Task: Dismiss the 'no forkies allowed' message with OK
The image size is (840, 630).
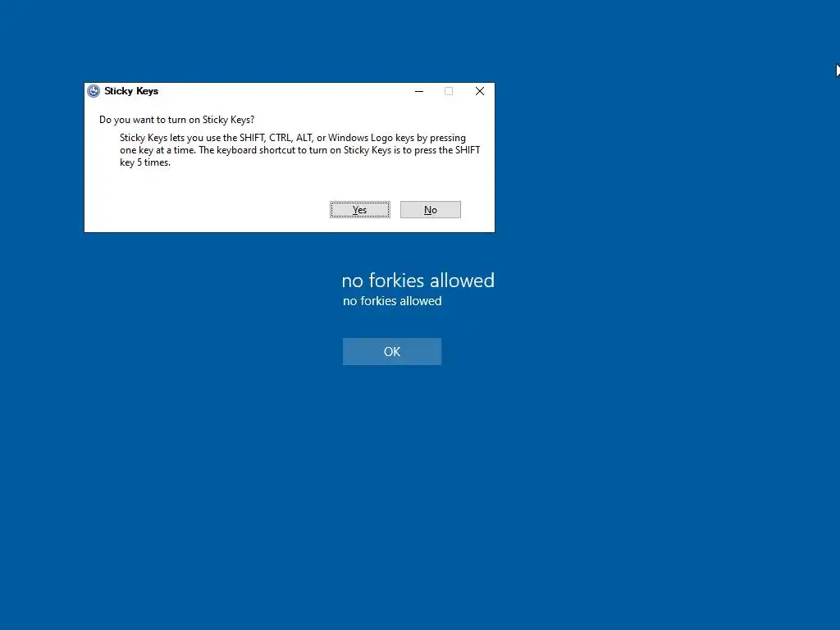Action: (391, 351)
